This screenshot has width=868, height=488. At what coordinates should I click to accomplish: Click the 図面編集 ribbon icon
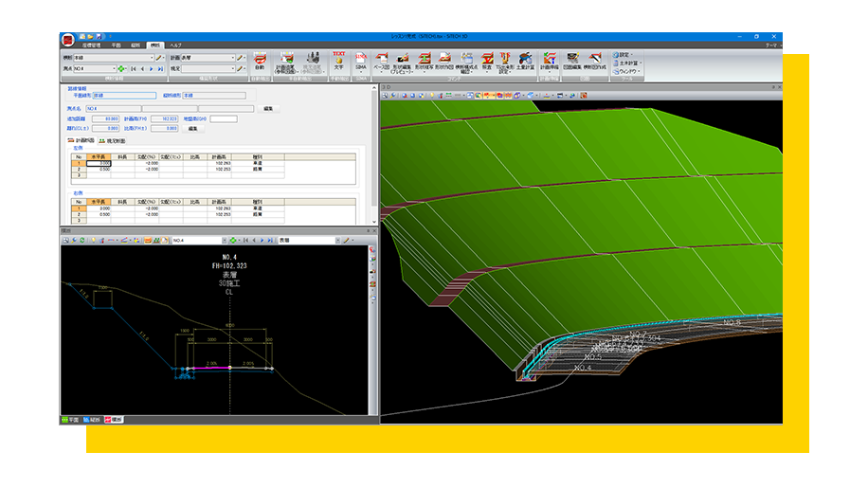pos(571,61)
